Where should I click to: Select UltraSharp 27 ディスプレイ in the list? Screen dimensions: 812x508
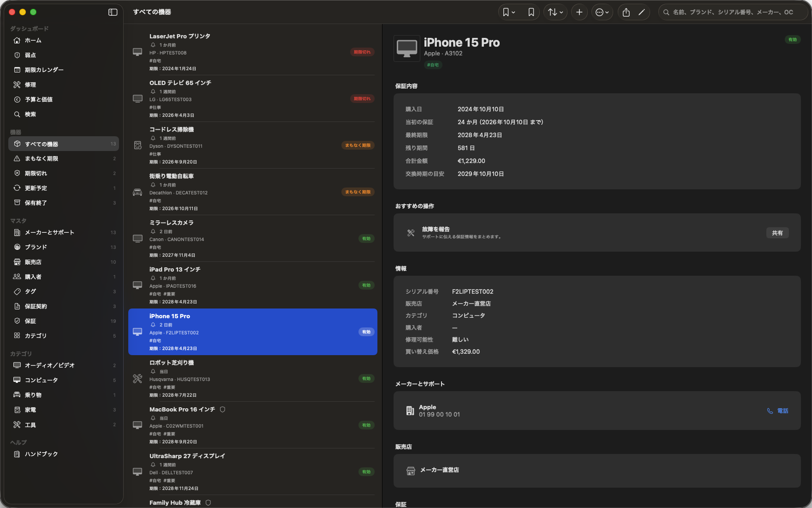[253, 472]
